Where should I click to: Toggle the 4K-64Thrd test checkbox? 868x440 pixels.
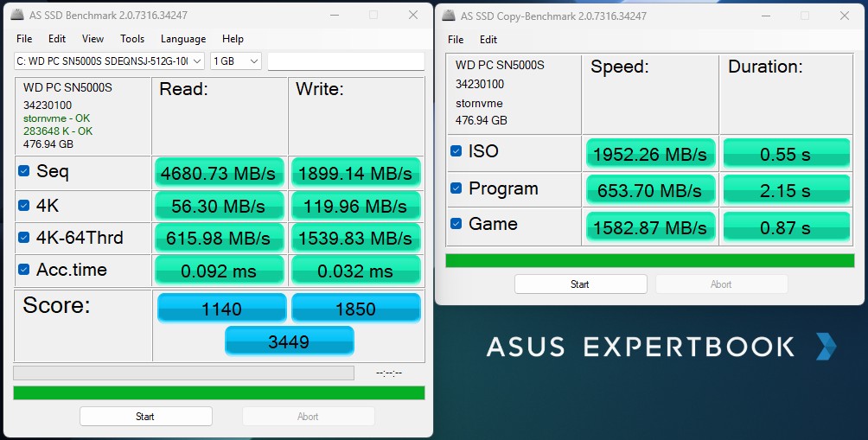tap(24, 239)
